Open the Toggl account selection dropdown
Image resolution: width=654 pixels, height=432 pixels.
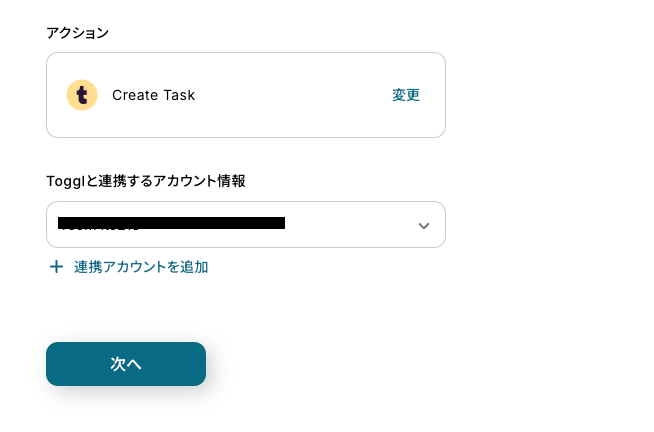(245, 225)
